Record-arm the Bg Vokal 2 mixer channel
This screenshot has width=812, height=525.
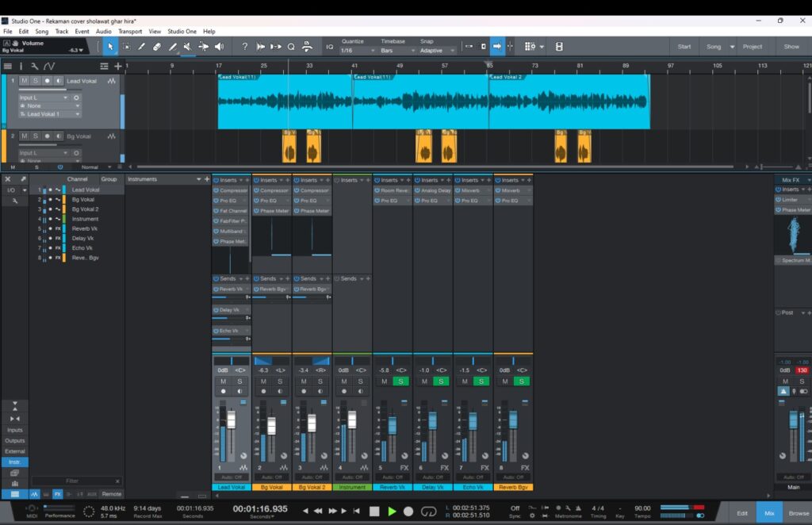304,392
